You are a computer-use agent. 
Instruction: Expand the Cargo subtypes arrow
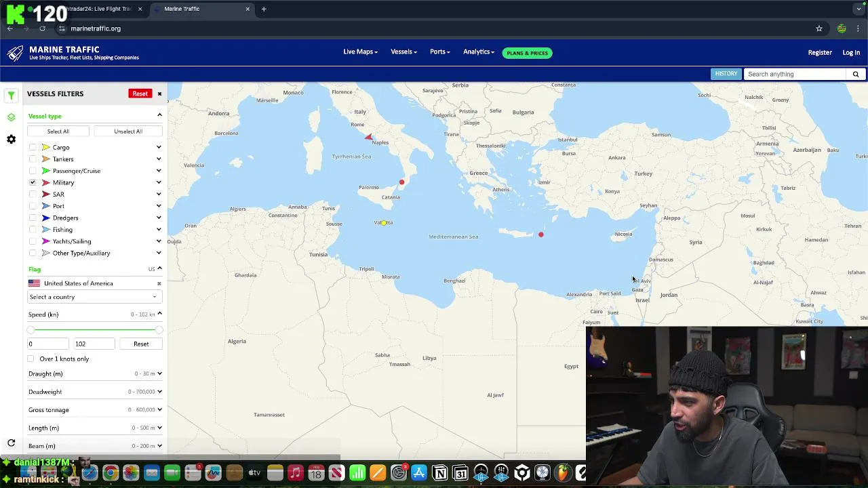tap(159, 147)
